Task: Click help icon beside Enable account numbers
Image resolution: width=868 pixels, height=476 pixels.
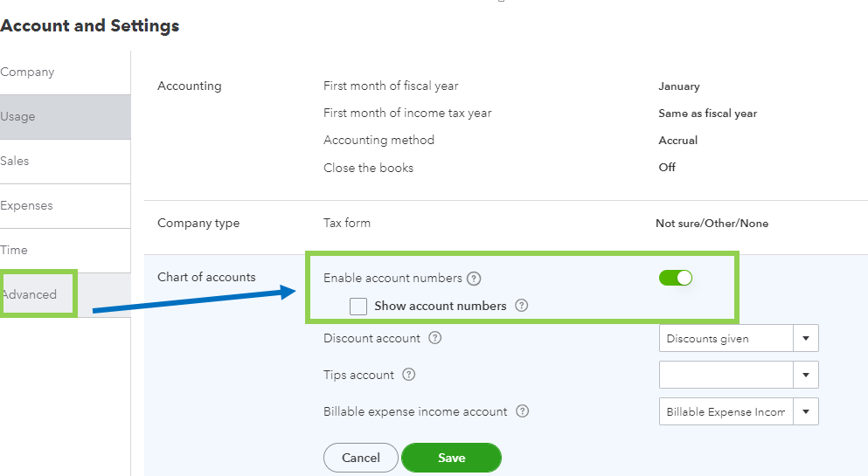Action: 474,279
